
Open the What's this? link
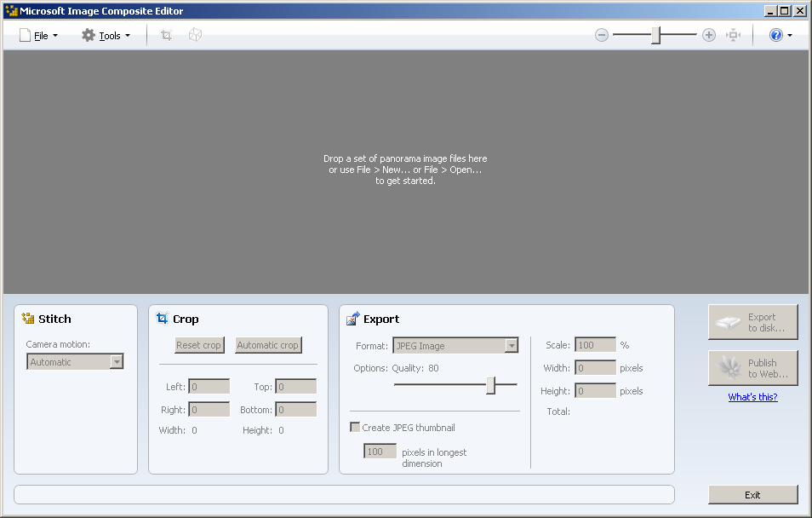click(752, 397)
